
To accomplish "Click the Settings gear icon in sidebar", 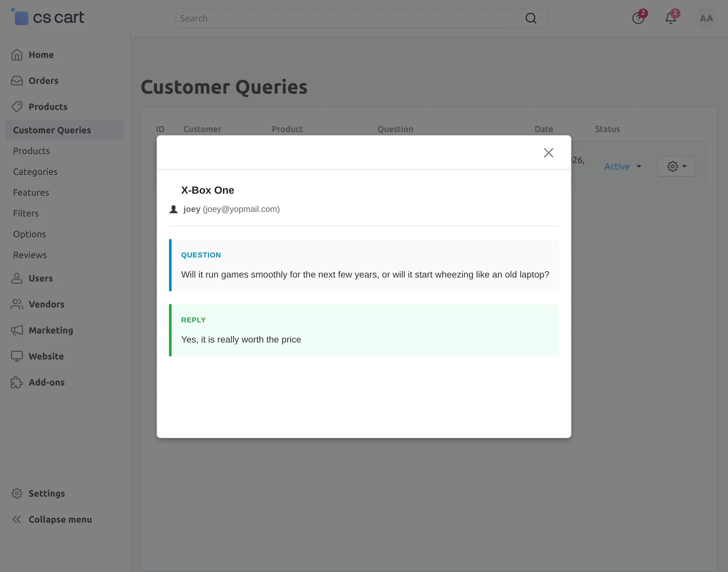I will click(17, 493).
